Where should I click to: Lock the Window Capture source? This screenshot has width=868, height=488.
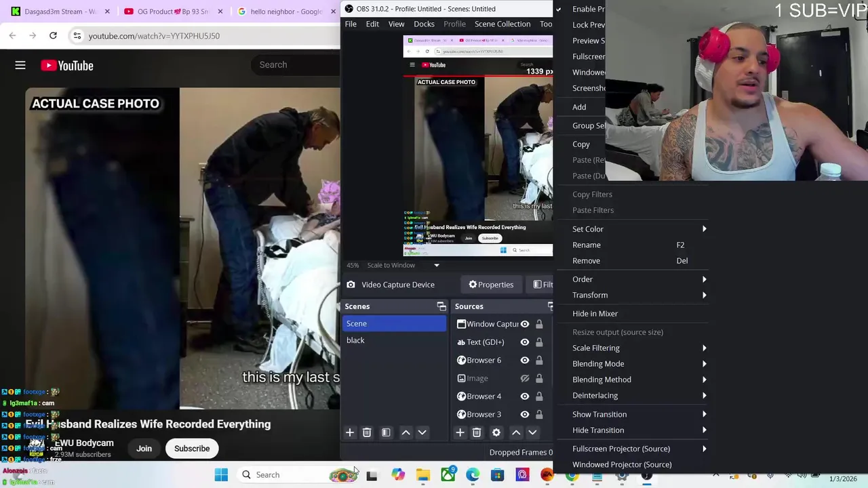coord(539,324)
